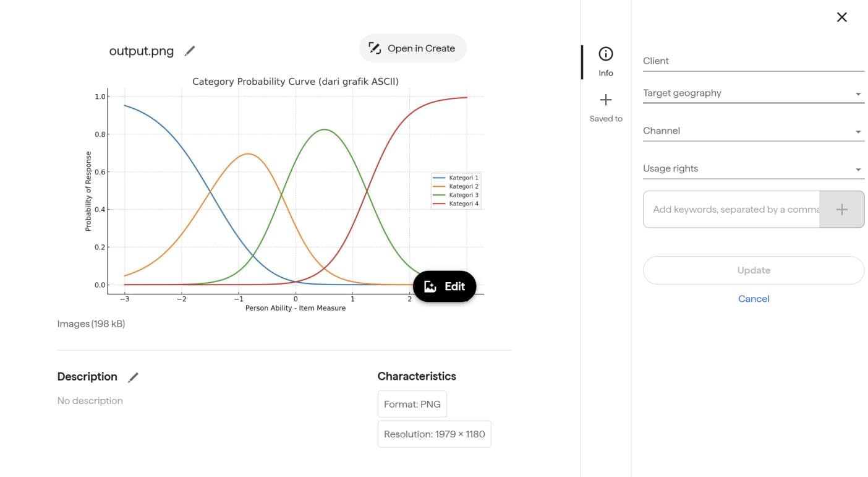The width and height of the screenshot is (868, 477).
Task: Click the pencil icon beside output.png filename
Action: click(190, 51)
